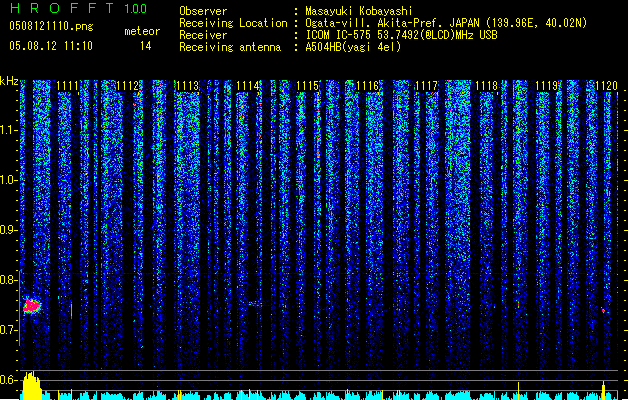Image resolution: width=629 pixels, height=400 pixels.
Task: Click the faint echo trace below 1114
Action: (x=254, y=303)
